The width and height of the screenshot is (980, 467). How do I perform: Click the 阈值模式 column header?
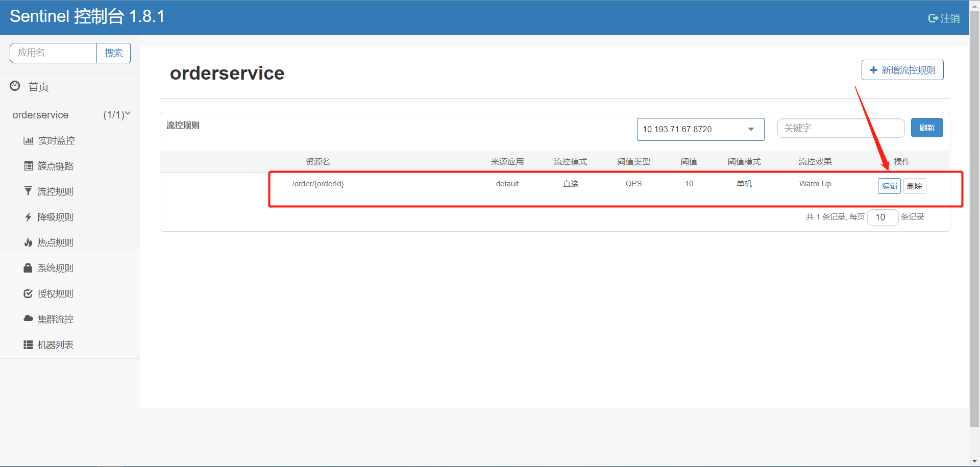point(744,162)
